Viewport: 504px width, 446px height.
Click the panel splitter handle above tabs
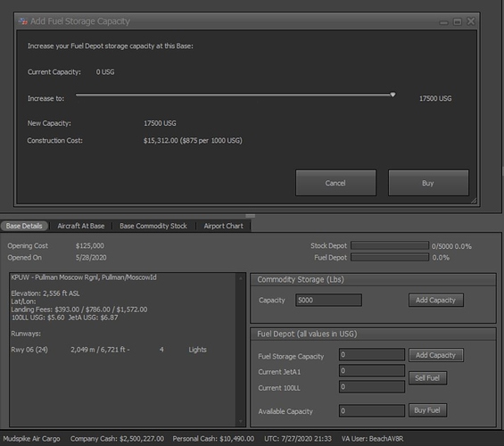(250, 216)
